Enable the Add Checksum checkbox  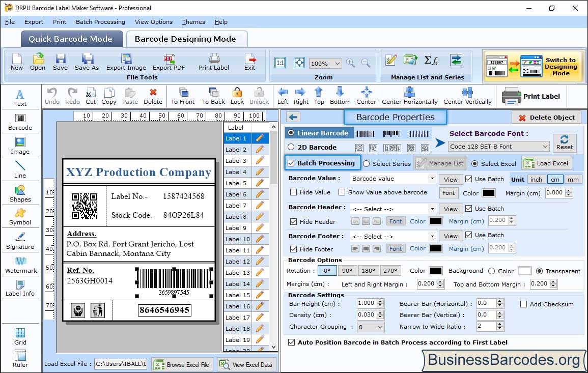tap(523, 304)
